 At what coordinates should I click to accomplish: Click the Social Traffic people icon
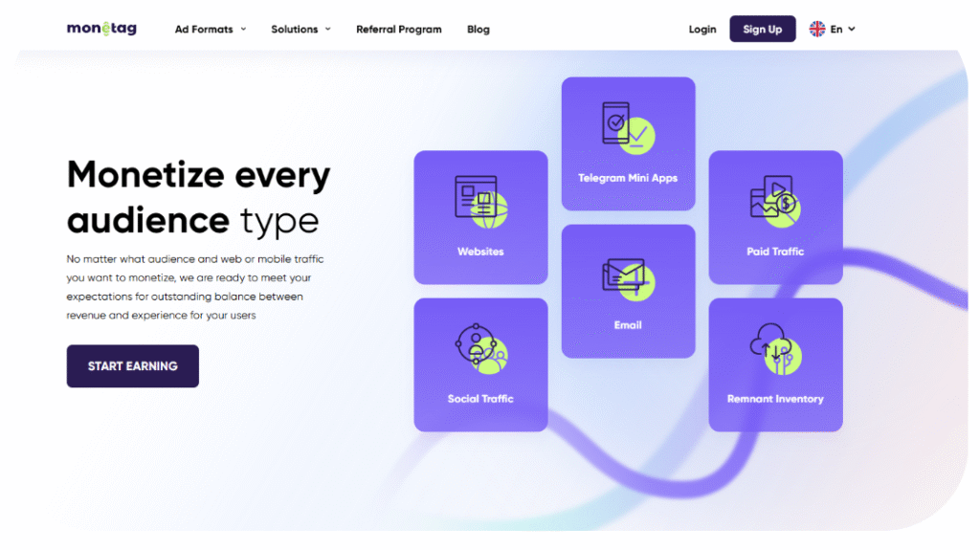(x=480, y=348)
